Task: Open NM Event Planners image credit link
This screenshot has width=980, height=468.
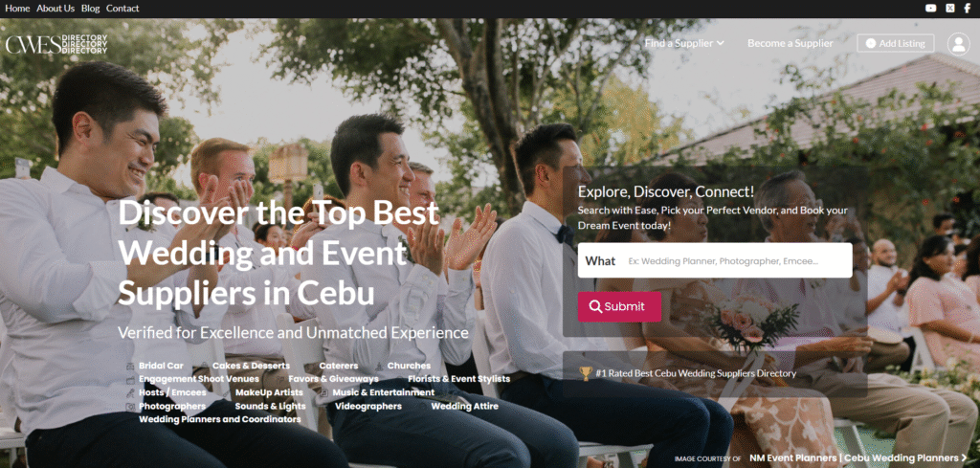Action: [x=854, y=458]
